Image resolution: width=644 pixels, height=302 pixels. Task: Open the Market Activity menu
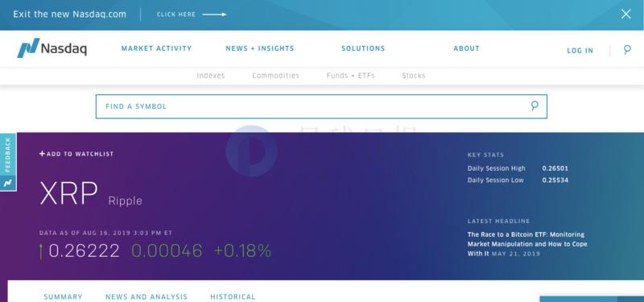(x=156, y=48)
